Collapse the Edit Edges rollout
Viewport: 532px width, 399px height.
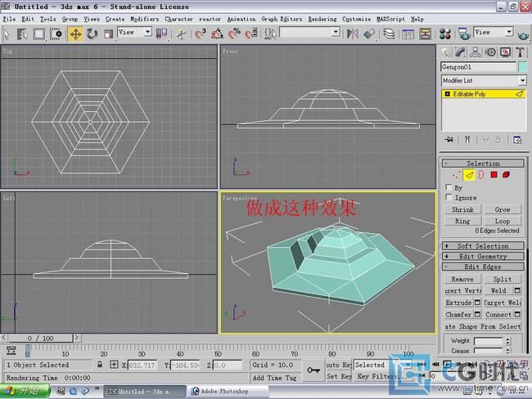482,267
